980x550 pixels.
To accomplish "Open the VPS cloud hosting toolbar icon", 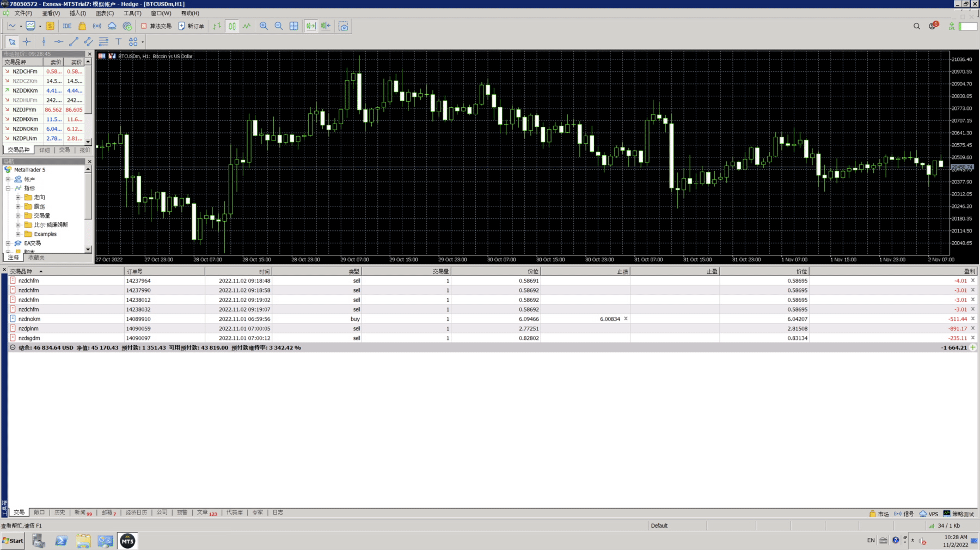I will click(112, 26).
